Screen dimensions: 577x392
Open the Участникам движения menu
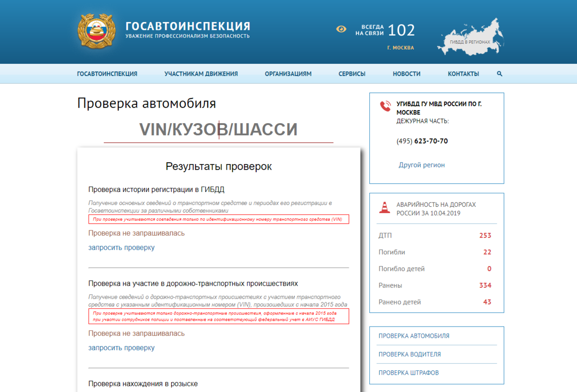(x=201, y=74)
